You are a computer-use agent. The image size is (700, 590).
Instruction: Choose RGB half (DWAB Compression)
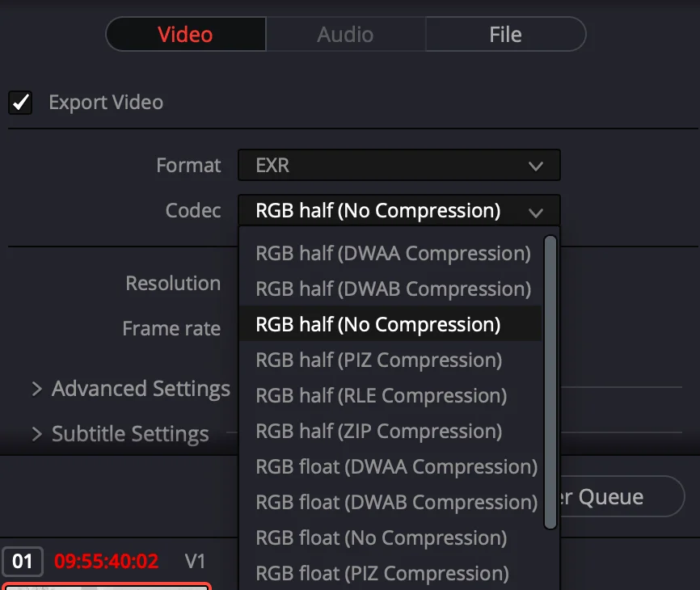(393, 289)
